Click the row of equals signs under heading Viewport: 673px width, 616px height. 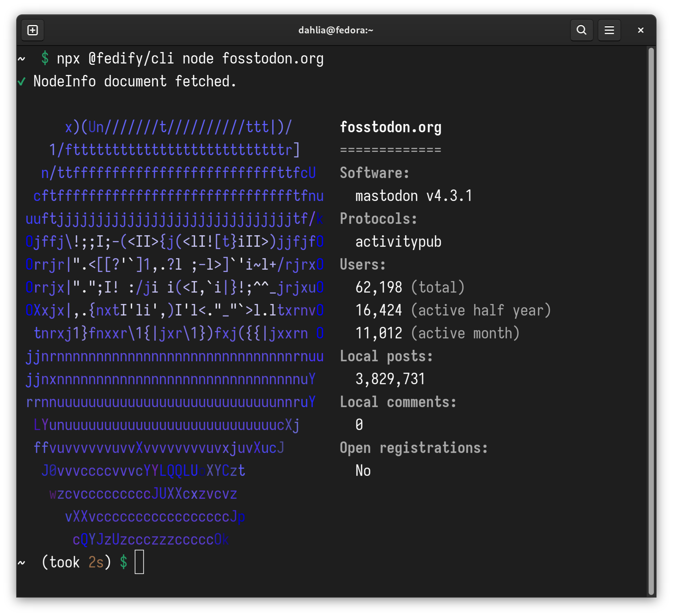[391, 150]
